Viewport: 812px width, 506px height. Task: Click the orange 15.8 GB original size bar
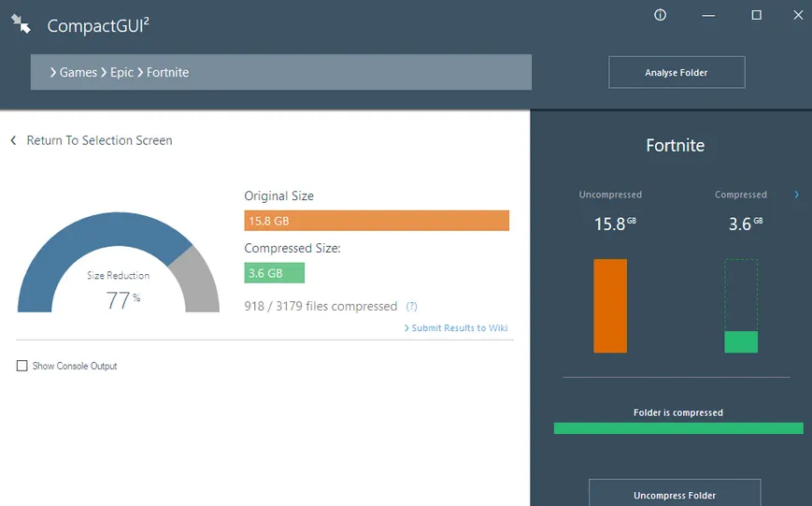(377, 221)
